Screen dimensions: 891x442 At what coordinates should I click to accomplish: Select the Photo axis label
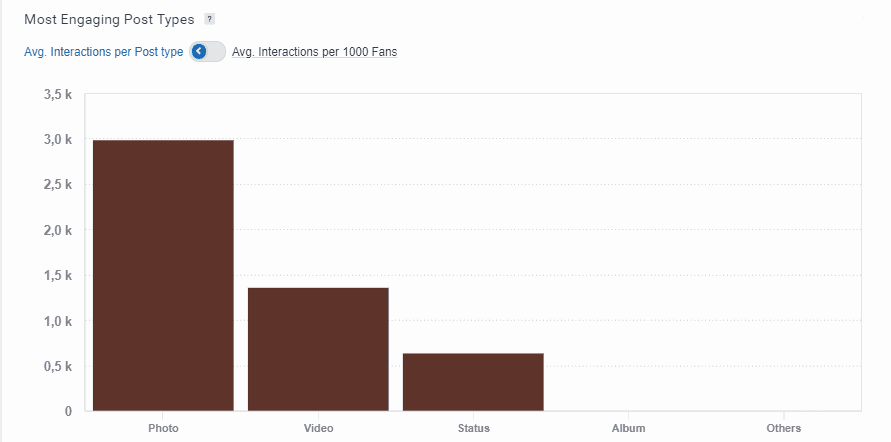(x=163, y=428)
